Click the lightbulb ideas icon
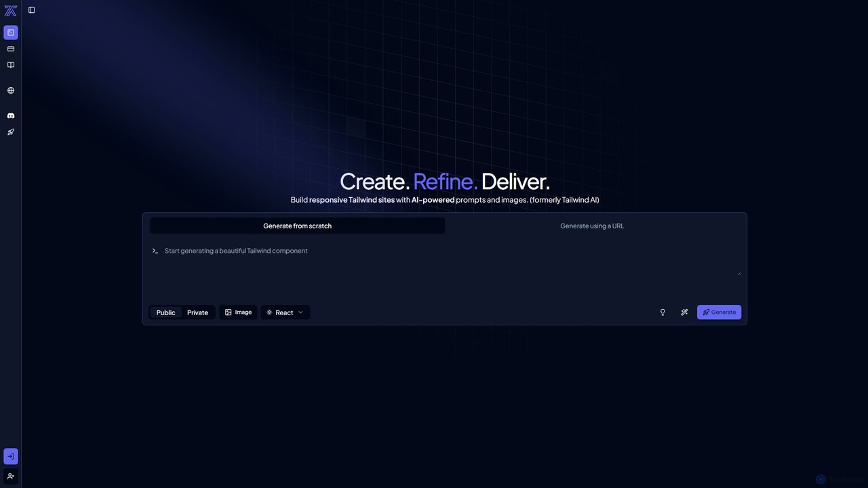The height and width of the screenshot is (488, 868). [663, 312]
